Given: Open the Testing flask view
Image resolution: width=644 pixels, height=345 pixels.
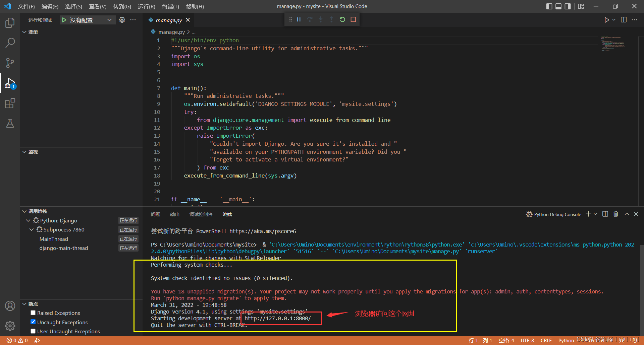Looking at the screenshot, I should [10, 123].
